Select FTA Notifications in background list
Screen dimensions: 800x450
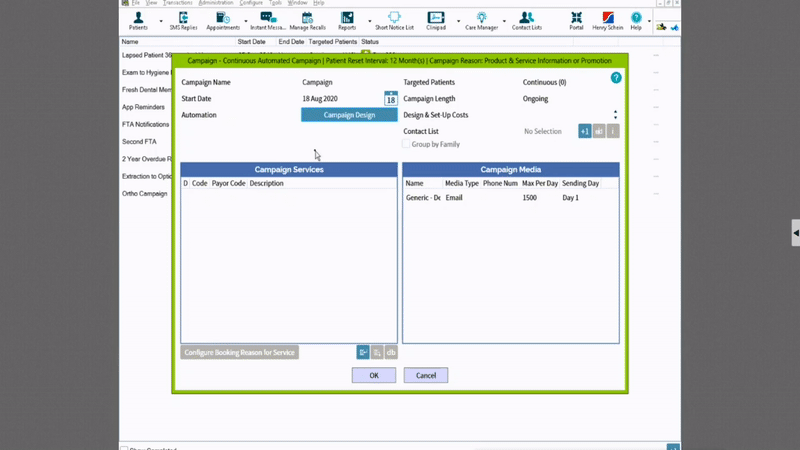145,124
